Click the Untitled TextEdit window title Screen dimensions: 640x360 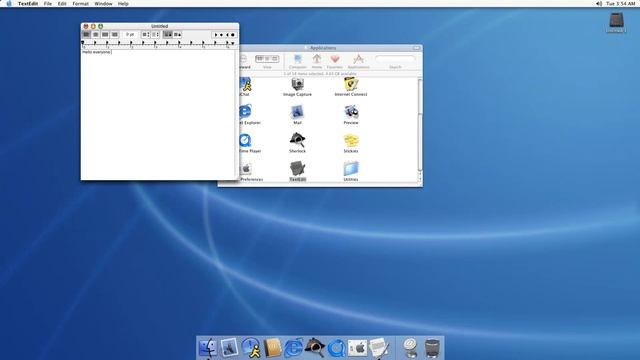160,26
